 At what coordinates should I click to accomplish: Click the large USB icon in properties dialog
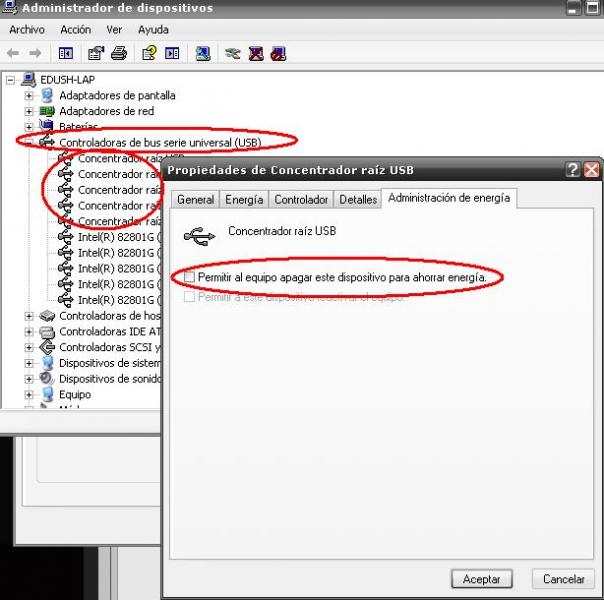(x=199, y=236)
